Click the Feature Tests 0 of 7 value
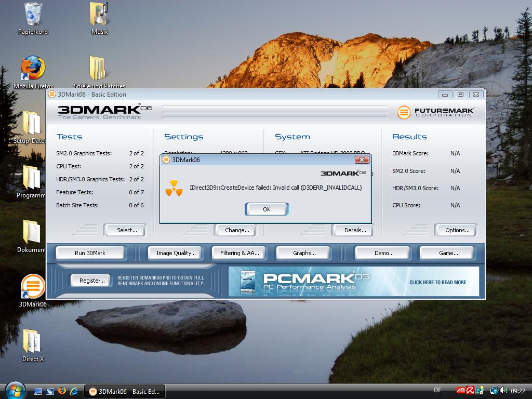 (136, 192)
